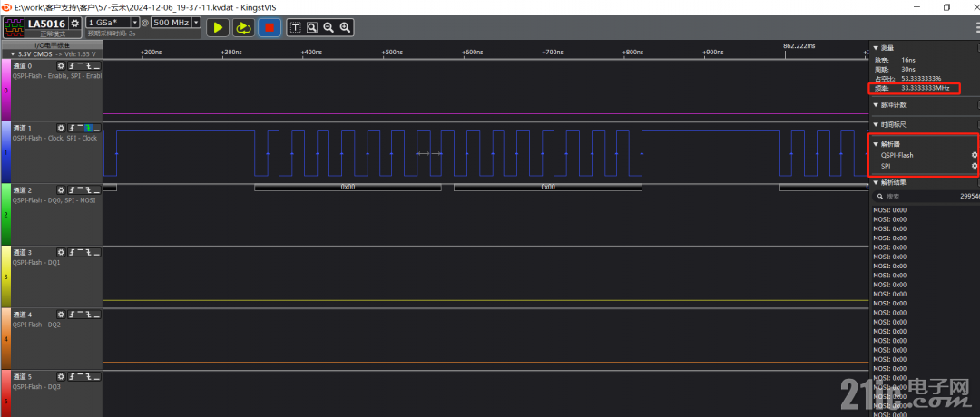Click the 占空比 53.3333333% duty cycle value
980x417 pixels.
point(921,79)
